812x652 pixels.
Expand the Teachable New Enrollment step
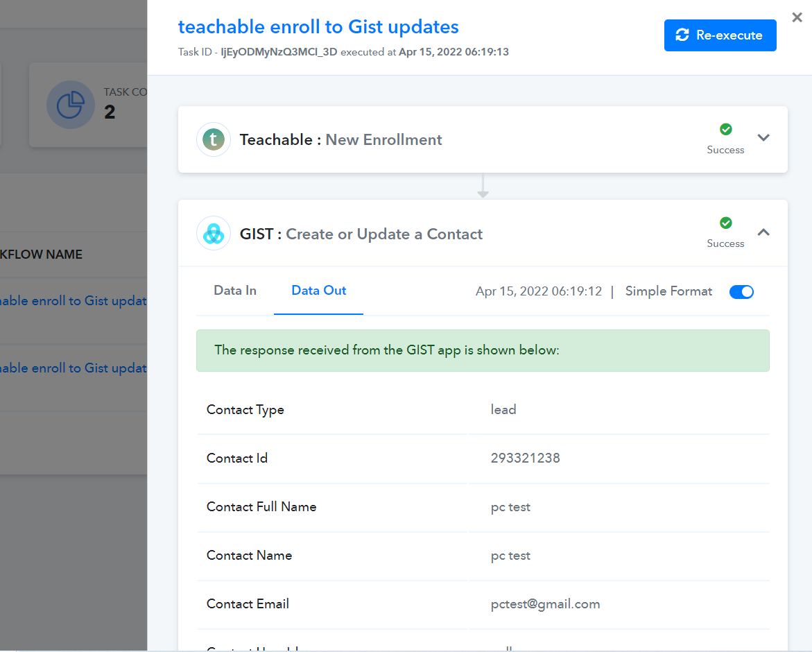(x=763, y=138)
